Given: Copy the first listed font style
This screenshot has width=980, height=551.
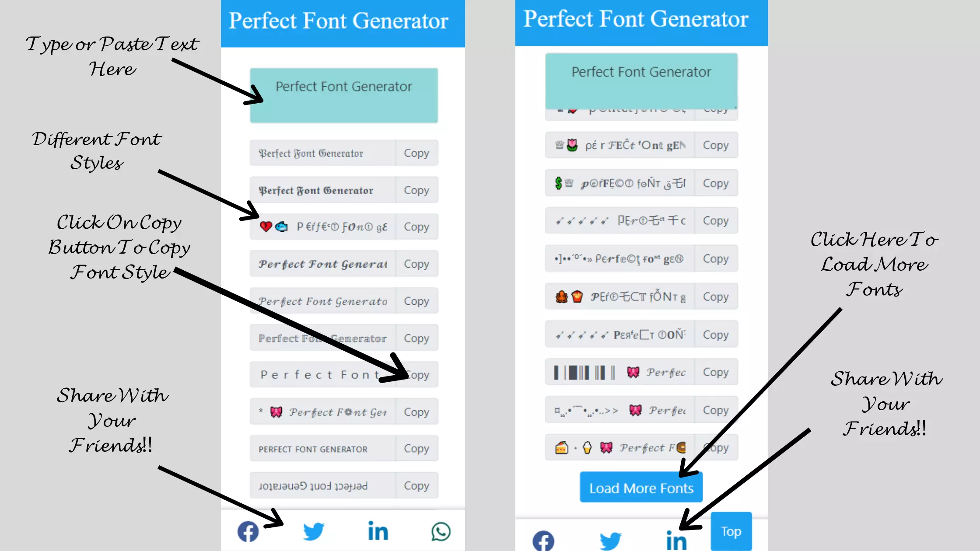Looking at the screenshot, I should [x=416, y=153].
